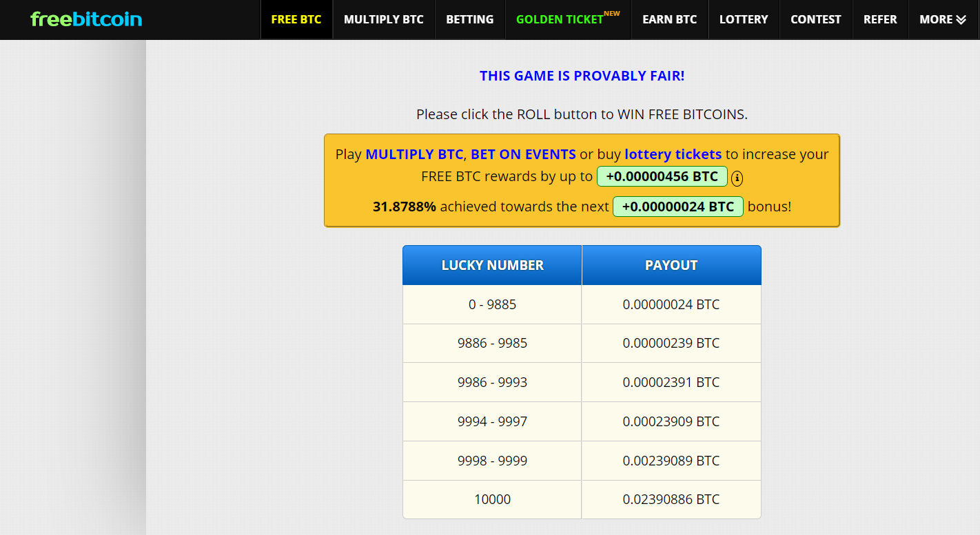Viewport: 980px width, 535px height.
Task: Click the 'Please click the ROLL button' instruction text
Action: (582, 114)
